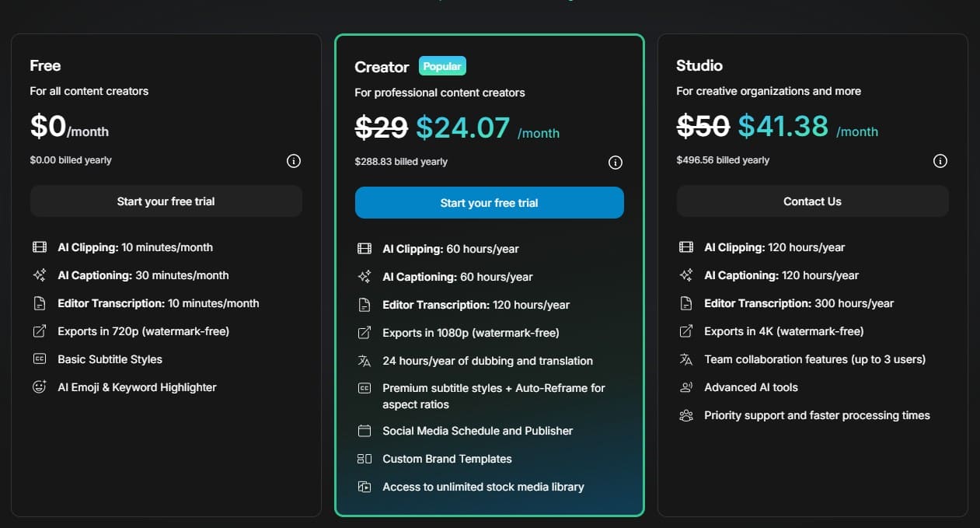Open the info tooltip on the Creator plan
The image size is (980, 528).
[x=616, y=162]
